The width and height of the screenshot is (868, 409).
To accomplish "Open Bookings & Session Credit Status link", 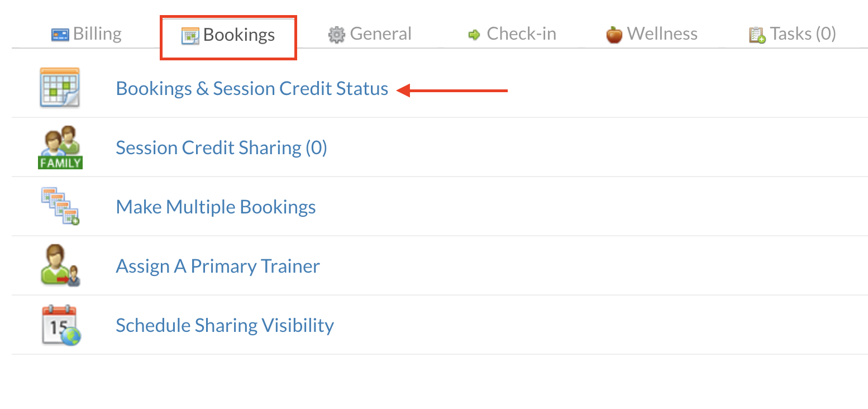I will [x=252, y=89].
